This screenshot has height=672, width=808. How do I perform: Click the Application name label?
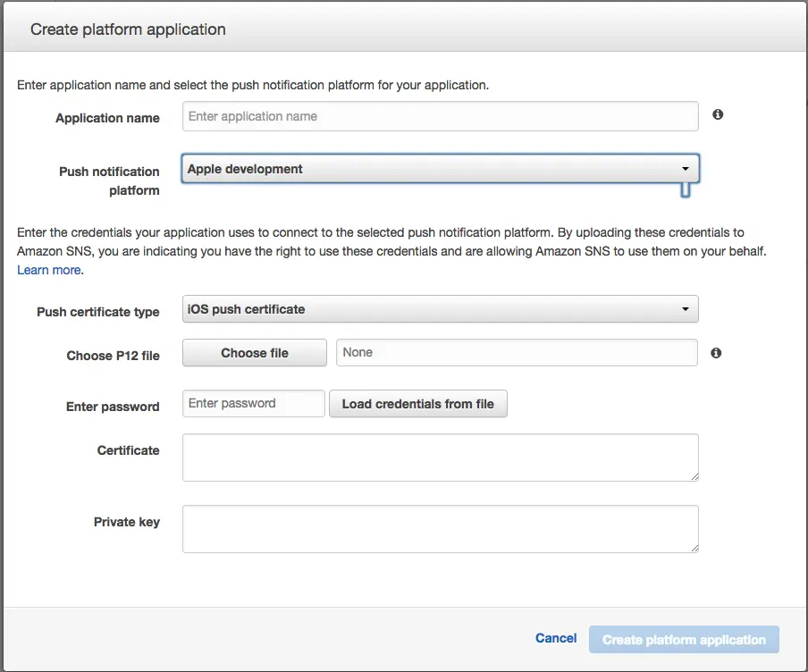tap(107, 118)
